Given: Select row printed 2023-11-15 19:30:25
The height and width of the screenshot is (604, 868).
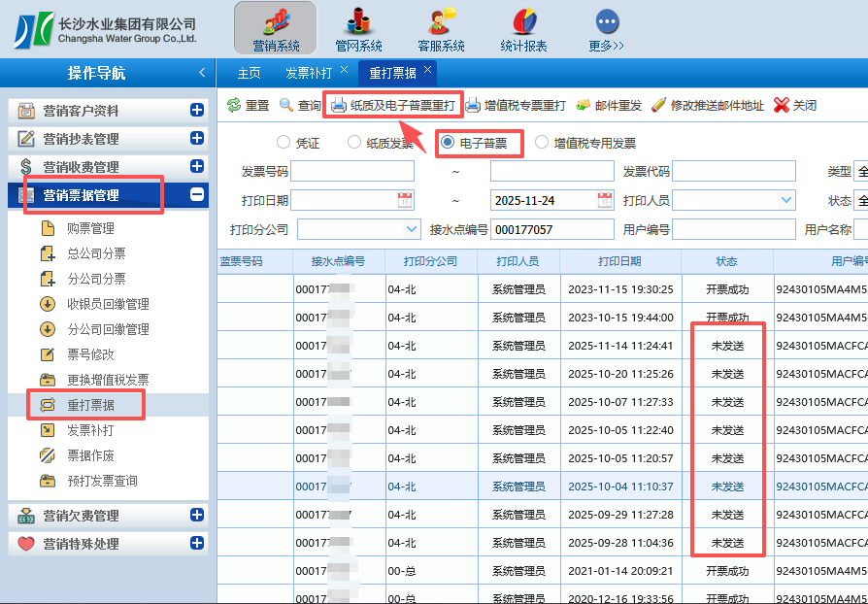Looking at the screenshot, I should (543, 289).
